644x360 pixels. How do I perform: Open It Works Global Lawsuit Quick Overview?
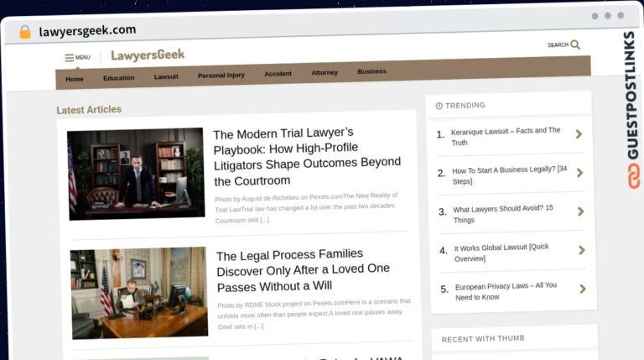[501, 253]
